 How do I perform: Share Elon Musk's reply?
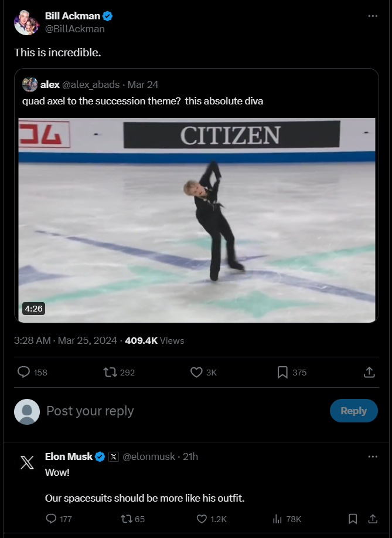[373, 519]
